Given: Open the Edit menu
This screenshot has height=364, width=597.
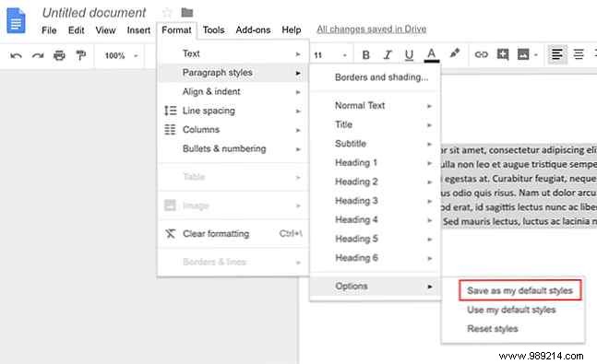Looking at the screenshot, I should pos(77,30).
